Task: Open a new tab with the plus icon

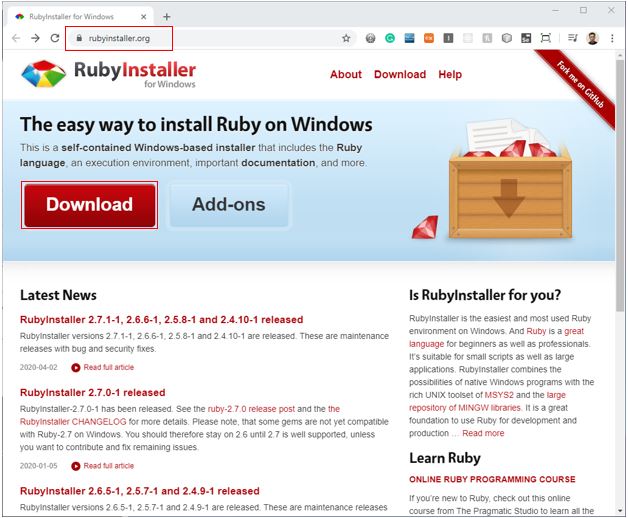Action: click(x=167, y=16)
